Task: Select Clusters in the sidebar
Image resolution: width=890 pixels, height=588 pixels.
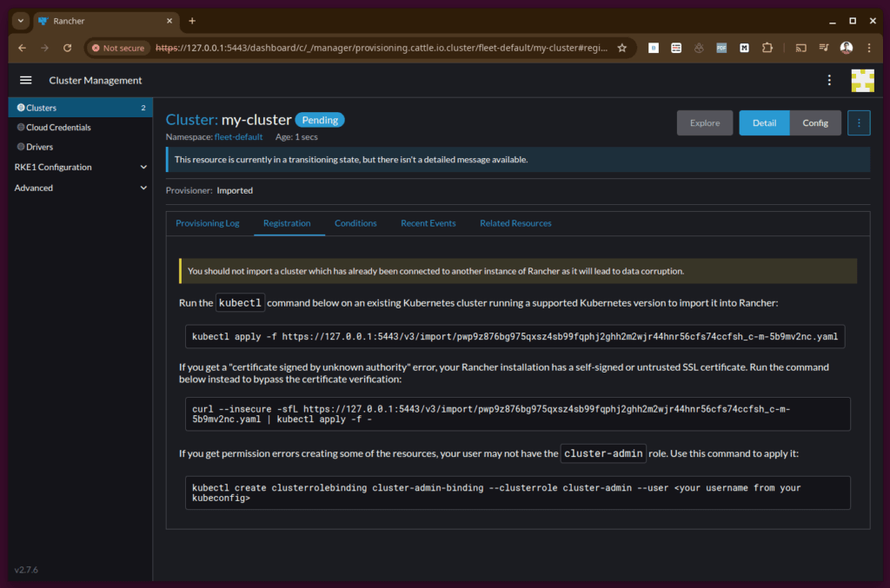Action: [x=80, y=107]
